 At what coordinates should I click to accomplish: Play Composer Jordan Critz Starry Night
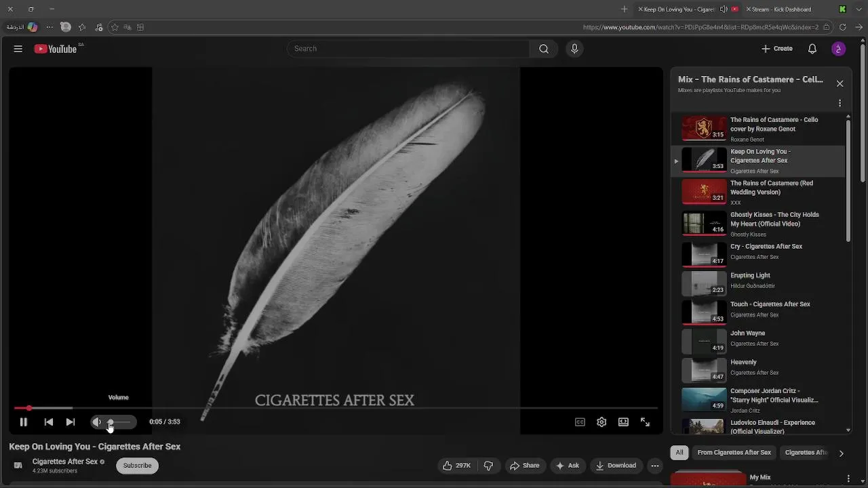[759, 400]
